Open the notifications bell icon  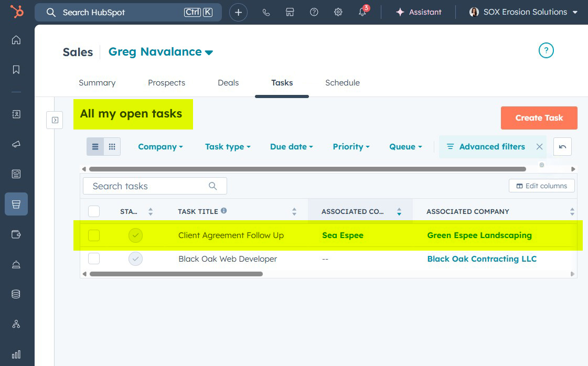[x=362, y=12]
